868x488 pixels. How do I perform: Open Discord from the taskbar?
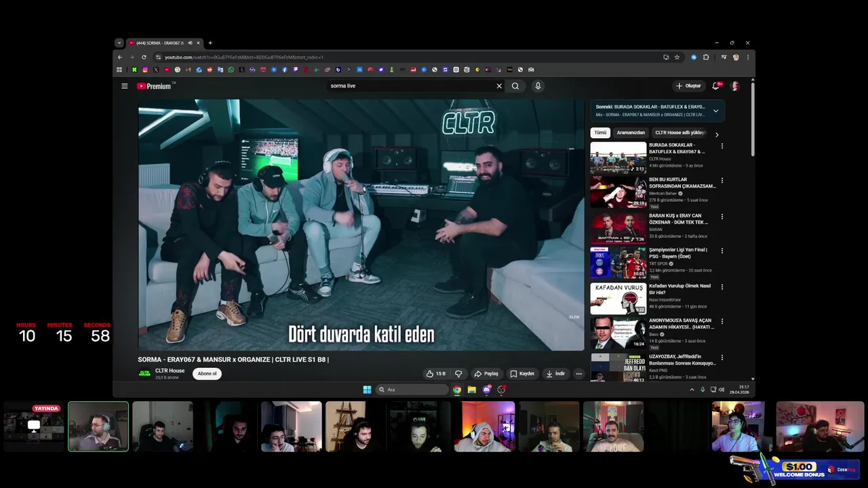coord(486,389)
